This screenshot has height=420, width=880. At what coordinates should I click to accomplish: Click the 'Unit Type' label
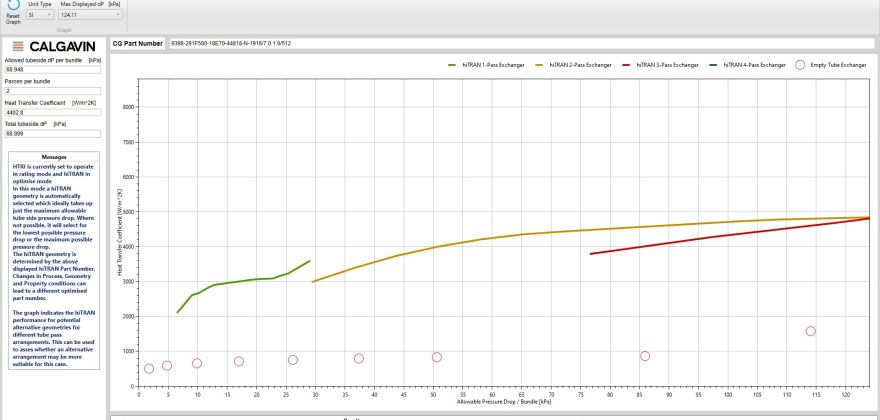tap(40, 4)
